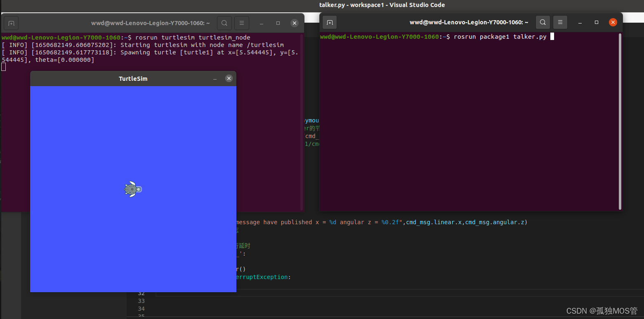Click the 'Starting turtlesim with node name' log line
The height and width of the screenshot is (319, 644).
(143, 45)
